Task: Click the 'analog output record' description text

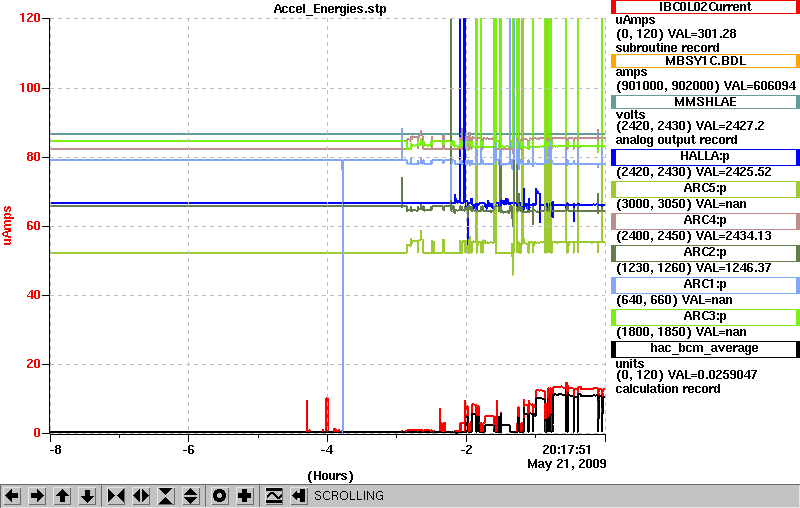Action: coord(677,140)
